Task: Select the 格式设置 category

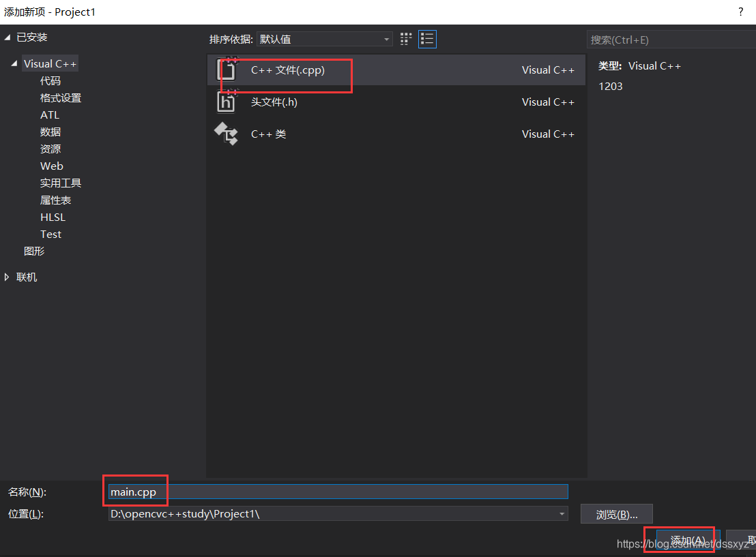Action: pos(60,97)
